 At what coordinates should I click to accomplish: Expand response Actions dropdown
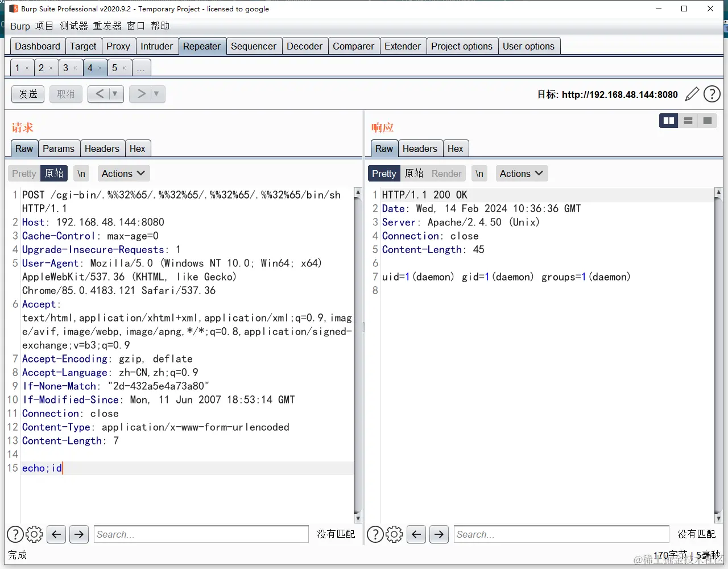pyautogui.click(x=522, y=174)
